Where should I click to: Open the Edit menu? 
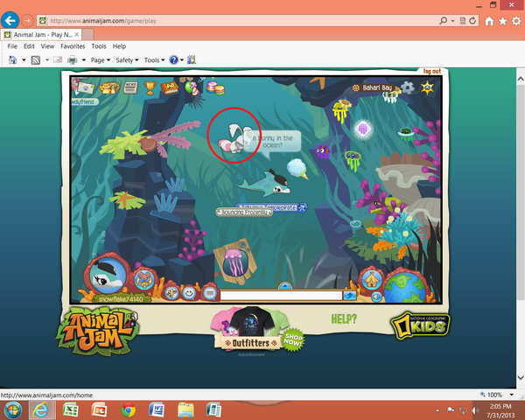[29, 46]
